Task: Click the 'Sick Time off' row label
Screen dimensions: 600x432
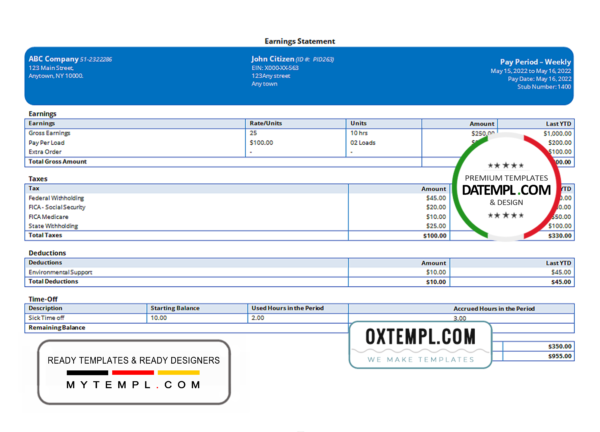Action: pos(46,318)
